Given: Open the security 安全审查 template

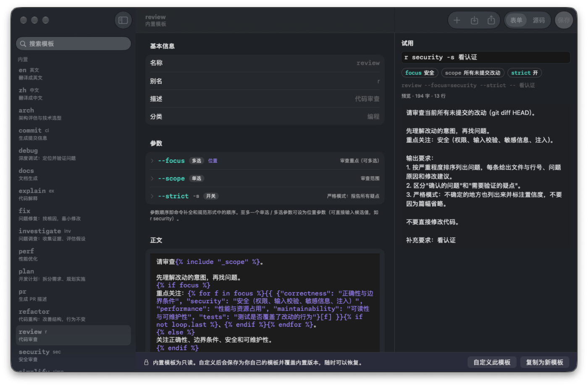Looking at the screenshot, I should tap(73, 355).
